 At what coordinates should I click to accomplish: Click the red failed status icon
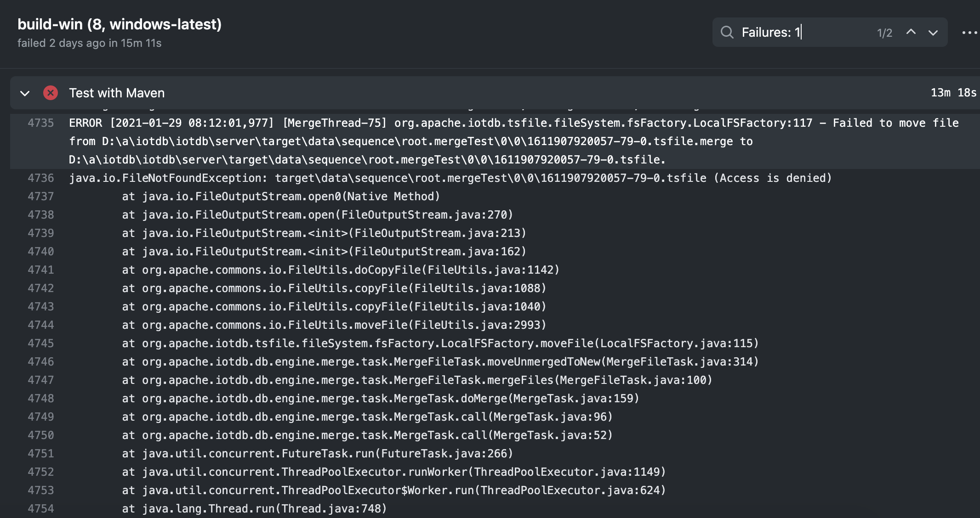click(51, 93)
